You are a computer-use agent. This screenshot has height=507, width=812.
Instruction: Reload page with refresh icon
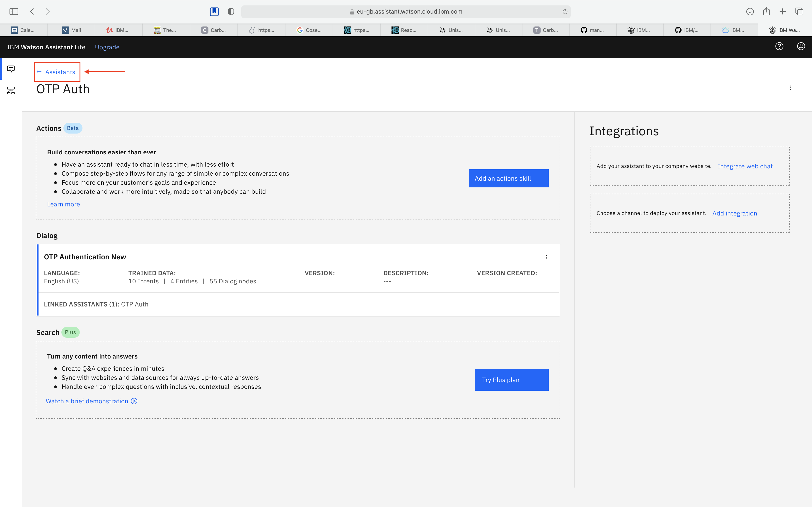[x=565, y=11]
